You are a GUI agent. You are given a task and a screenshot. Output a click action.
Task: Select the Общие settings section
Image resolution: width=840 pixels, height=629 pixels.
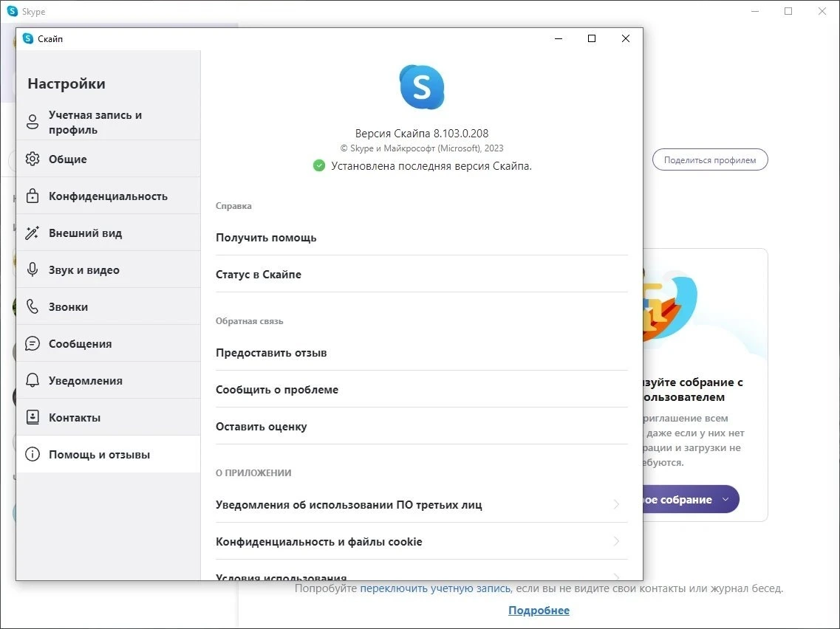(x=108, y=159)
